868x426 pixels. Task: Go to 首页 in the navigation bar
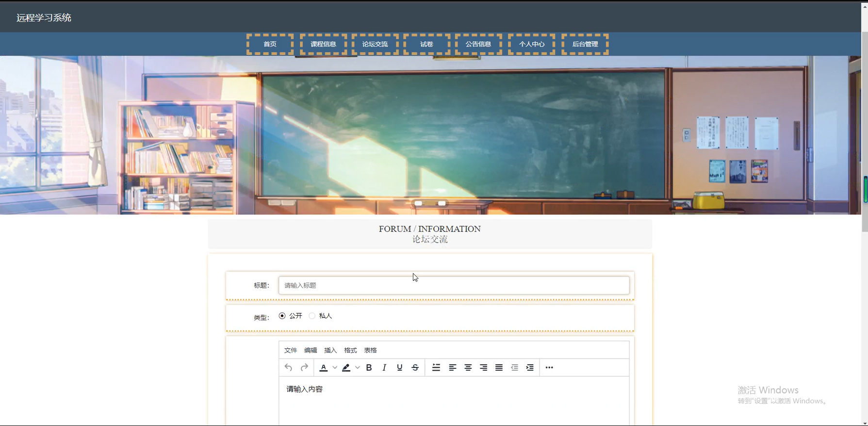270,44
